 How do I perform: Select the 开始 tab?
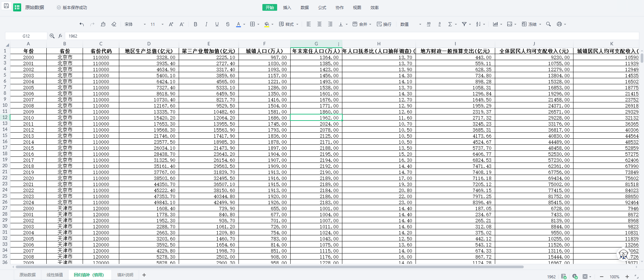[x=269, y=7]
